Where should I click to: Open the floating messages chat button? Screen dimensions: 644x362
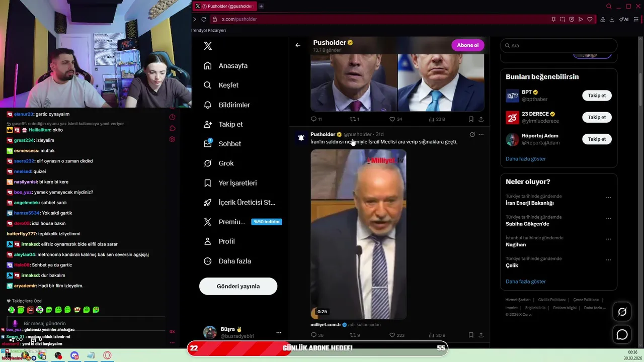point(622,334)
